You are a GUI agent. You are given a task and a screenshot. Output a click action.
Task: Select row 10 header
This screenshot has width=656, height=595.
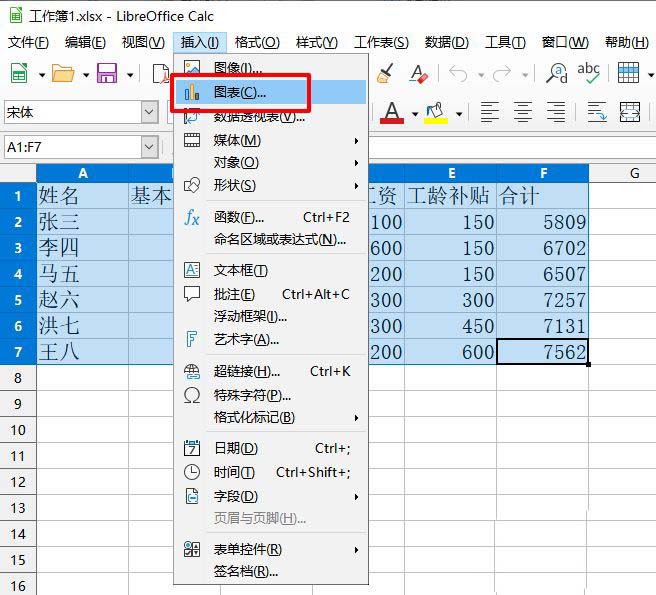click(x=18, y=430)
